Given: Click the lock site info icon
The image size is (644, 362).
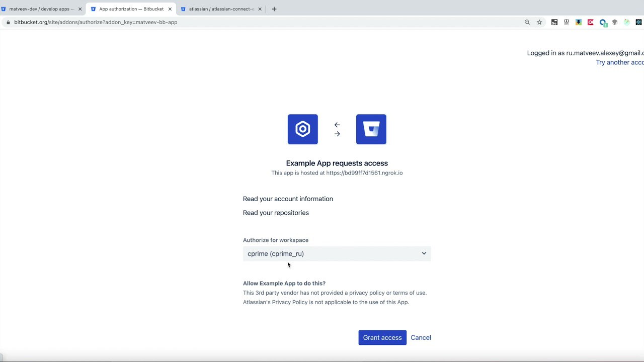Looking at the screenshot, I should (x=8, y=22).
